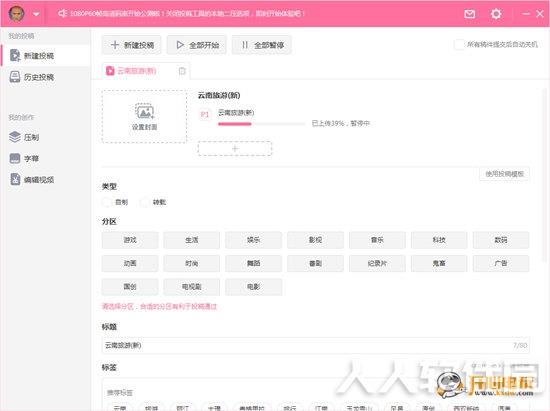
Task: Choose the 影视 category
Action: pos(315,240)
